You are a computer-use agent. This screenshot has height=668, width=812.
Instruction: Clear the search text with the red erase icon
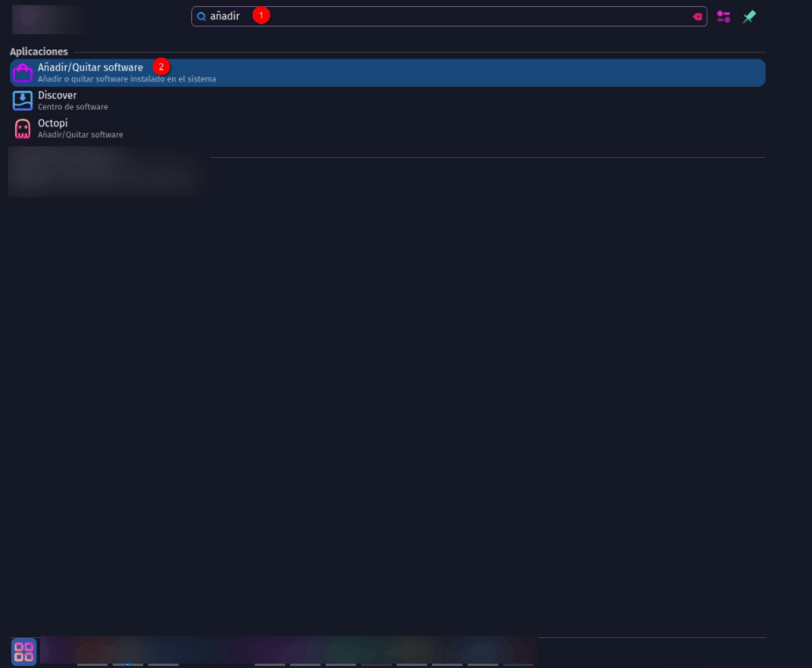[697, 17]
